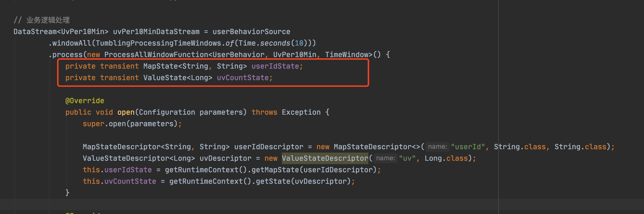Place cursor on the windowAll method call

click(72, 43)
